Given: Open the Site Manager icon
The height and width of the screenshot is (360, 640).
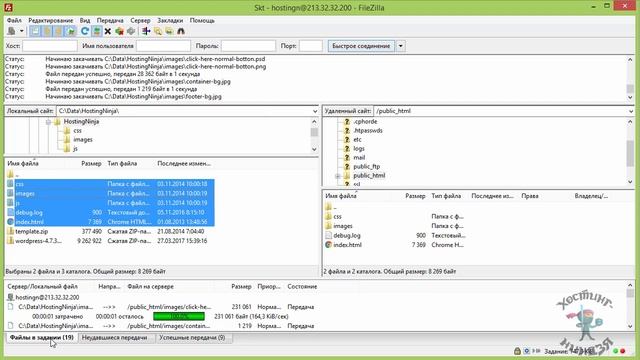Looking at the screenshot, I should (x=11, y=31).
